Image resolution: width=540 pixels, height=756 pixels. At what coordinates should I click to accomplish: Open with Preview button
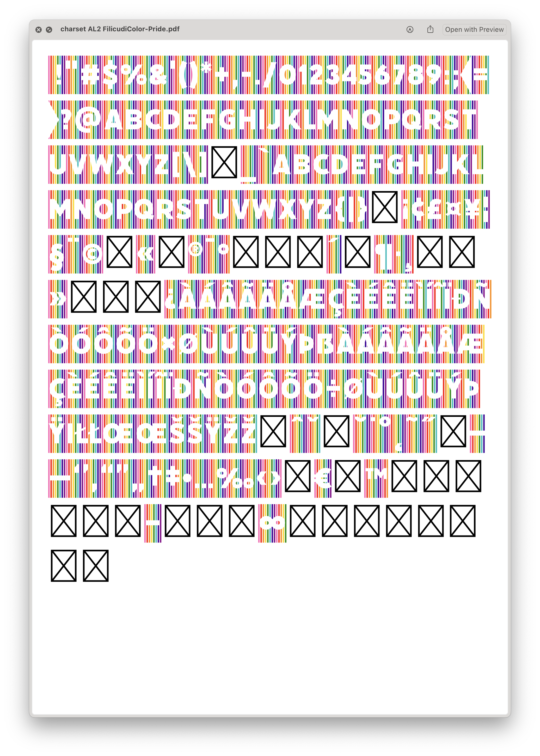pyautogui.click(x=474, y=29)
